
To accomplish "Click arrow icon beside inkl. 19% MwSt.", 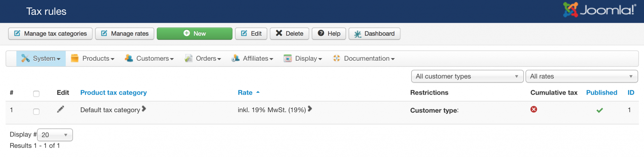I will coord(310,109).
